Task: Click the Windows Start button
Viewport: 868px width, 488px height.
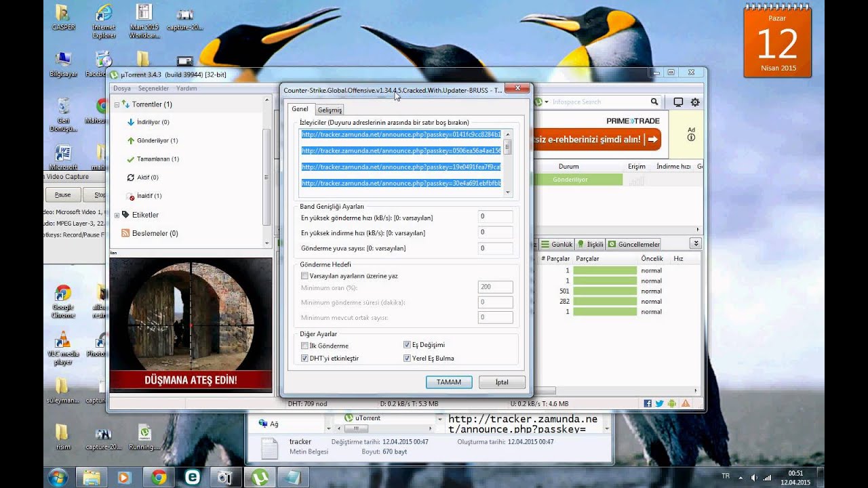Action: coord(58,477)
